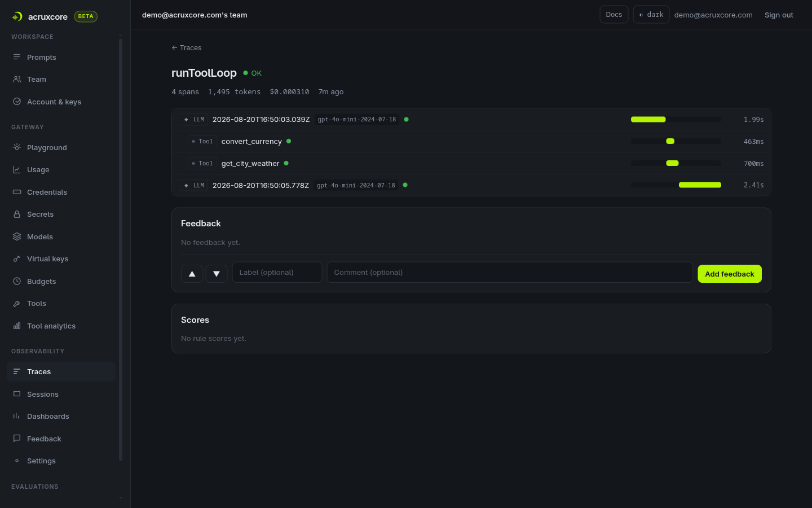Click the Tool analytics bar chart icon
812x508 pixels.
coord(17,326)
